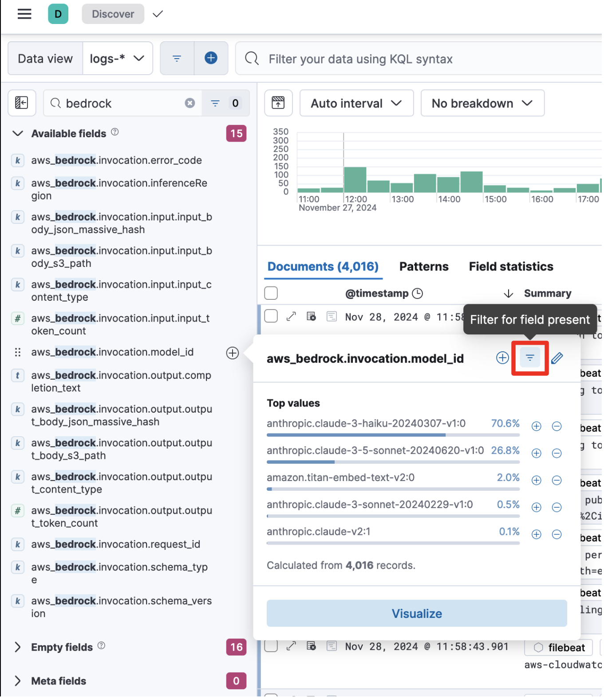This screenshot has width=616, height=700.
Task: Collapse the Available fields section
Action: coord(18,133)
